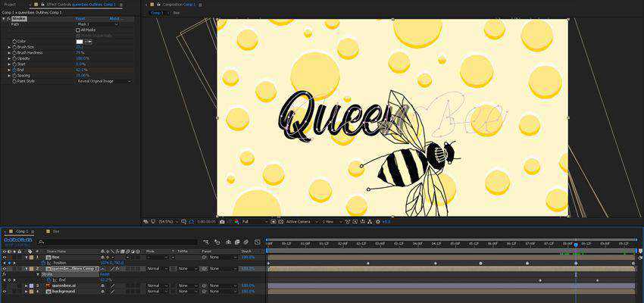Click the snapshot camera icon in viewer
Viewport: 644px width, 303px height.
[x=221, y=222]
